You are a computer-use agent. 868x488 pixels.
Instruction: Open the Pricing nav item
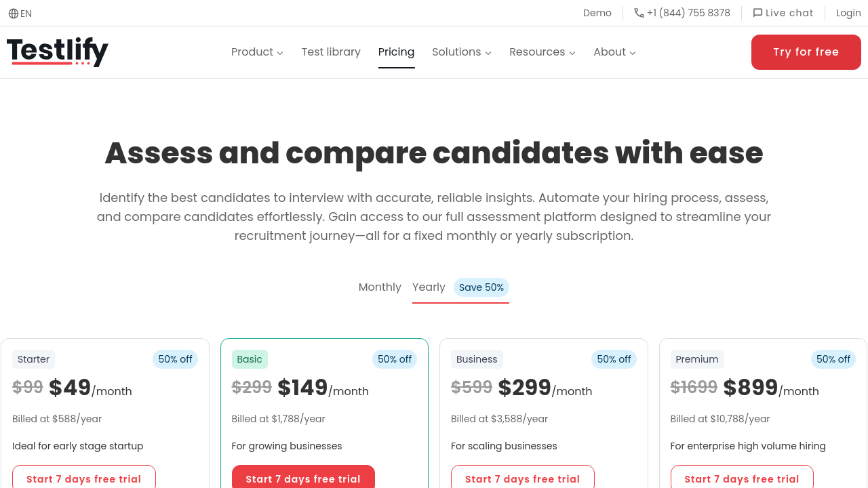tap(396, 52)
